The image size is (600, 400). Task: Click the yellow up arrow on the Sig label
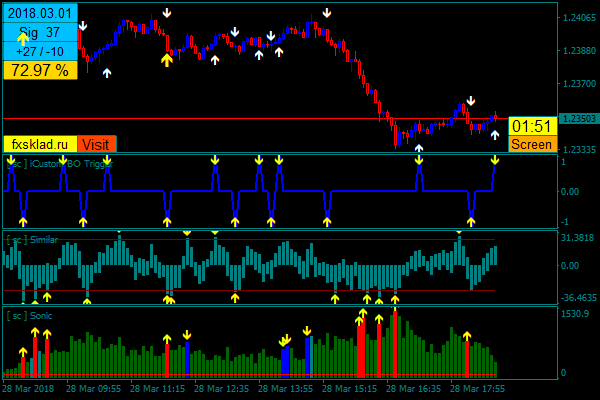[23, 39]
